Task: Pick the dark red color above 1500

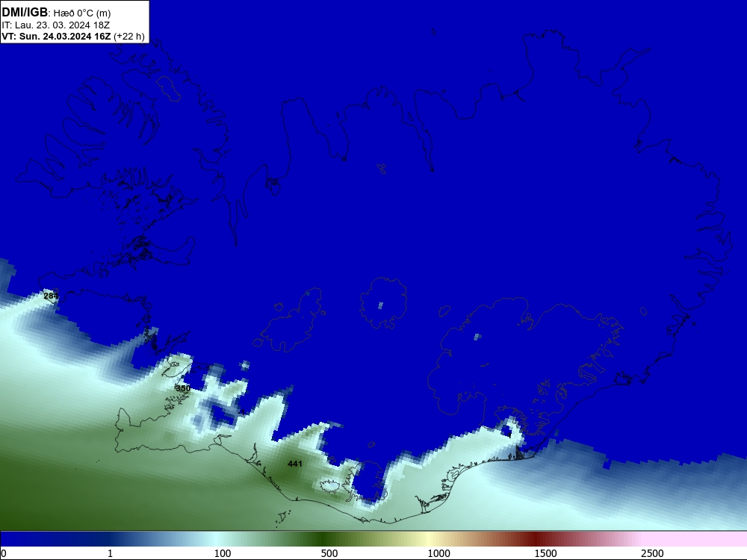Action: tap(536, 538)
